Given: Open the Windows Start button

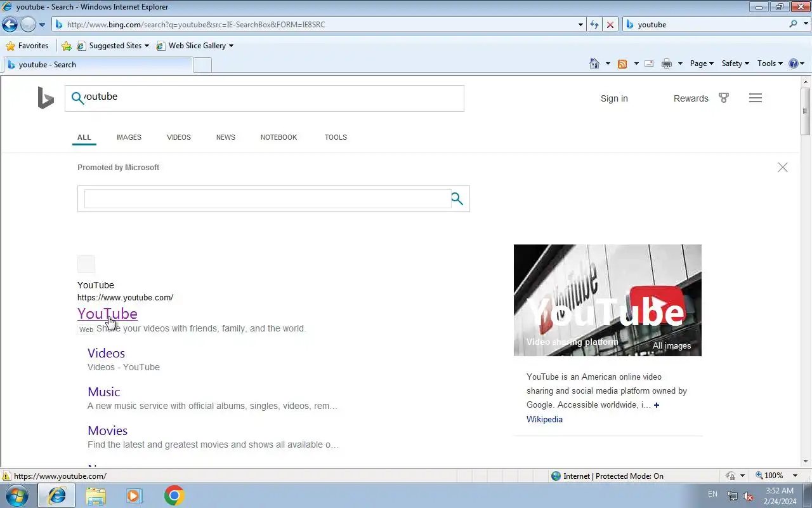Looking at the screenshot, I should click(x=16, y=495).
